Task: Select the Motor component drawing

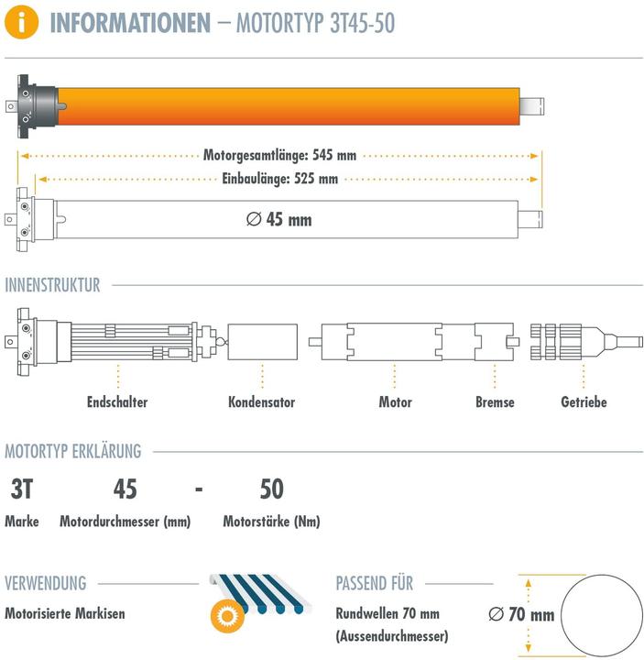Action: 394,342
